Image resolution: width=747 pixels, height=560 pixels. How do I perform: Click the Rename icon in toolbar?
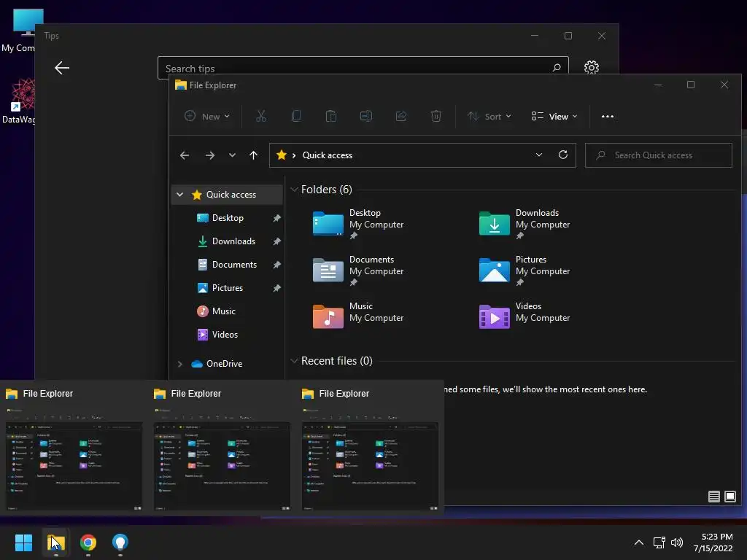coord(366,116)
